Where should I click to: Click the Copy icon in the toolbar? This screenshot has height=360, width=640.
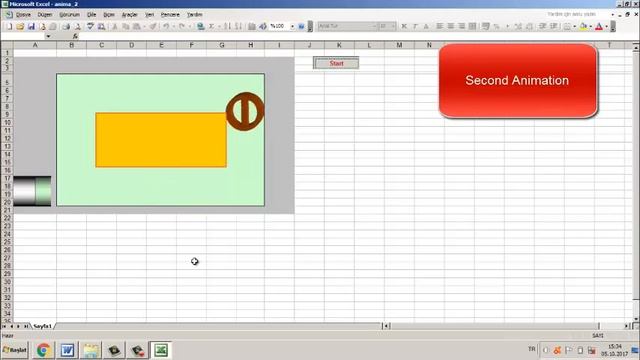[x=126, y=27]
